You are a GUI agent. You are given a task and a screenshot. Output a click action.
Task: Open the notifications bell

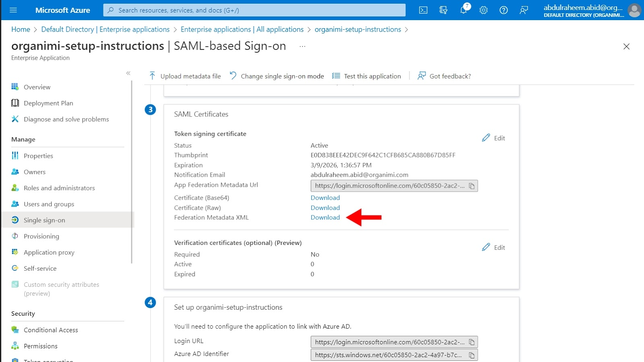[x=464, y=10]
